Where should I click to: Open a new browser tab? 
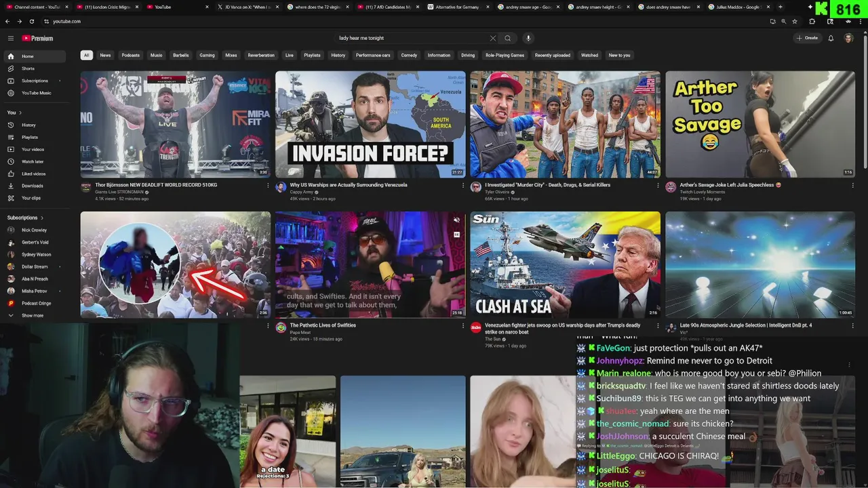click(x=780, y=7)
